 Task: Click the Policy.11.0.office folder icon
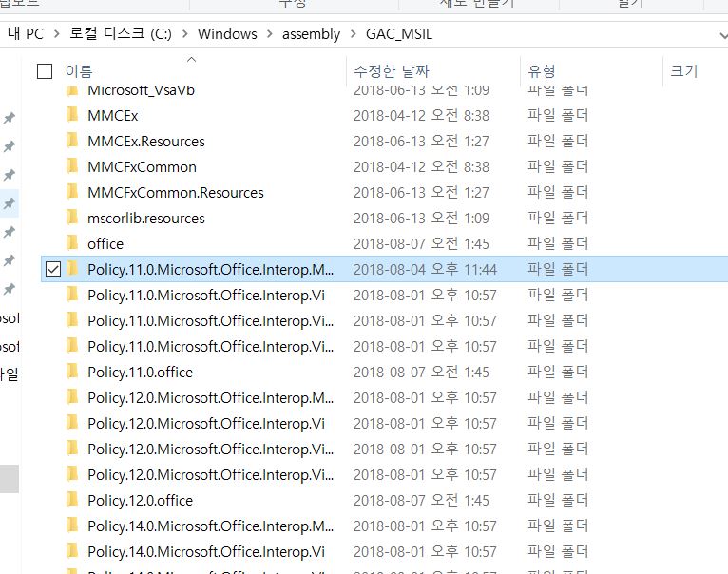click(72, 372)
